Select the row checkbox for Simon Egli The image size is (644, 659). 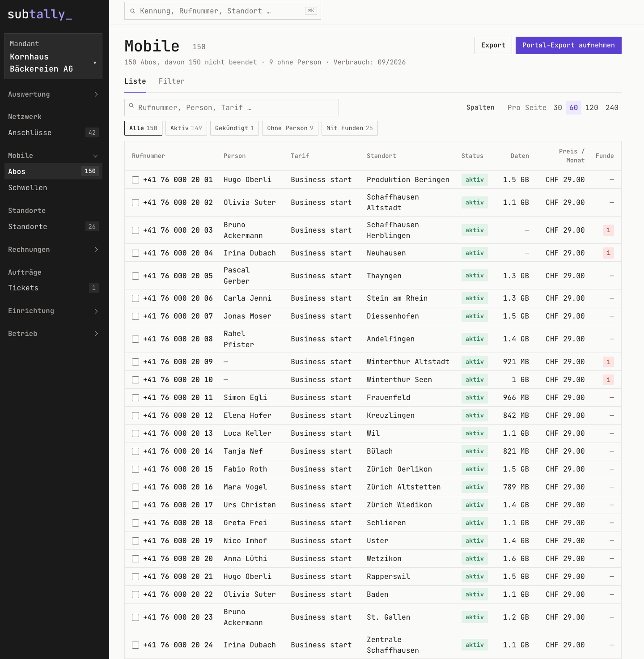(136, 398)
